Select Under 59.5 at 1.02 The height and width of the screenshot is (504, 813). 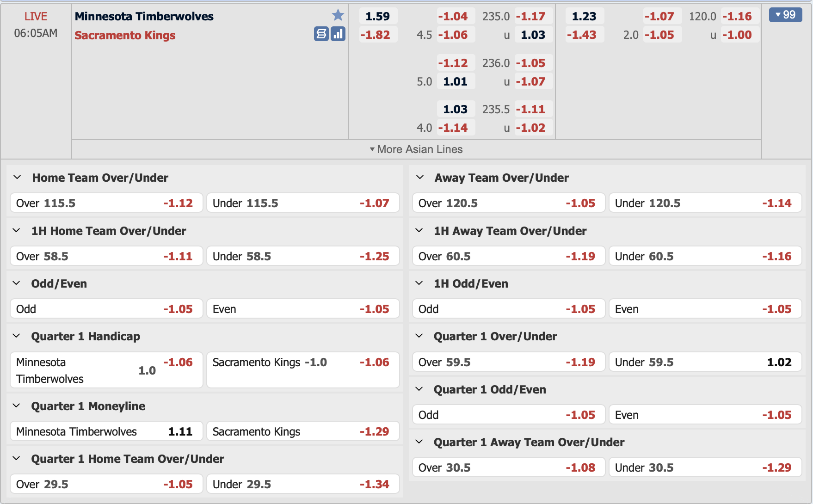(705, 362)
